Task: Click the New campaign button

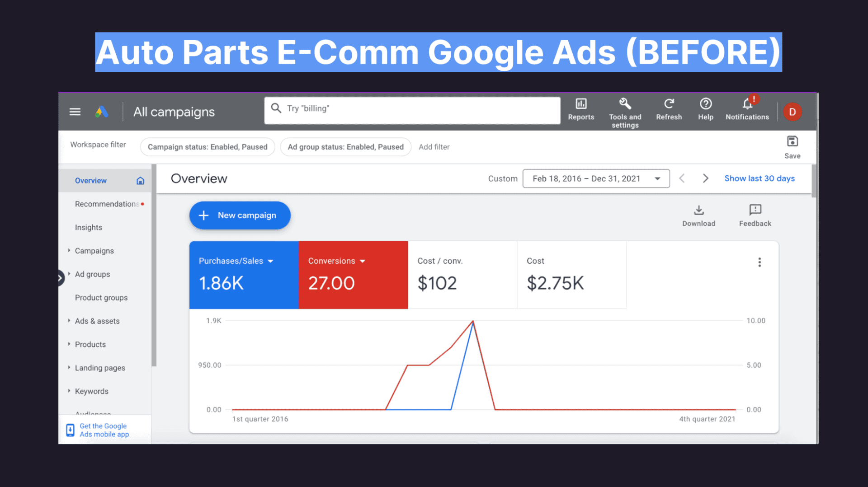Action: point(240,215)
